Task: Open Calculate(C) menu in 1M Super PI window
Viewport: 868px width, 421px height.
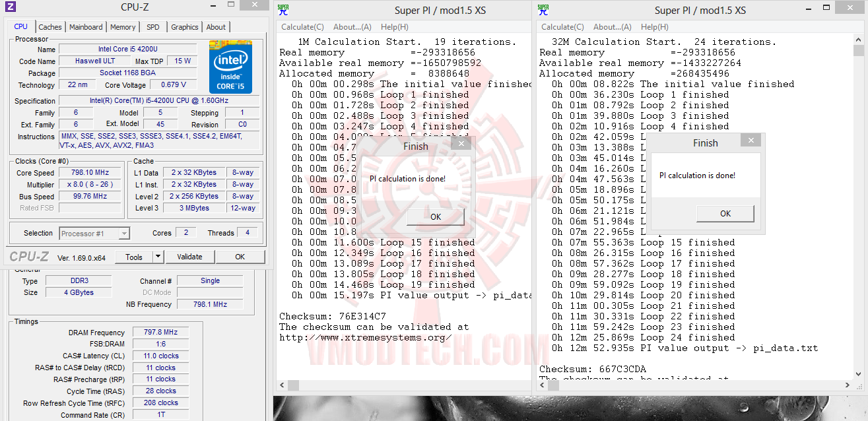Action: click(x=302, y=27)
